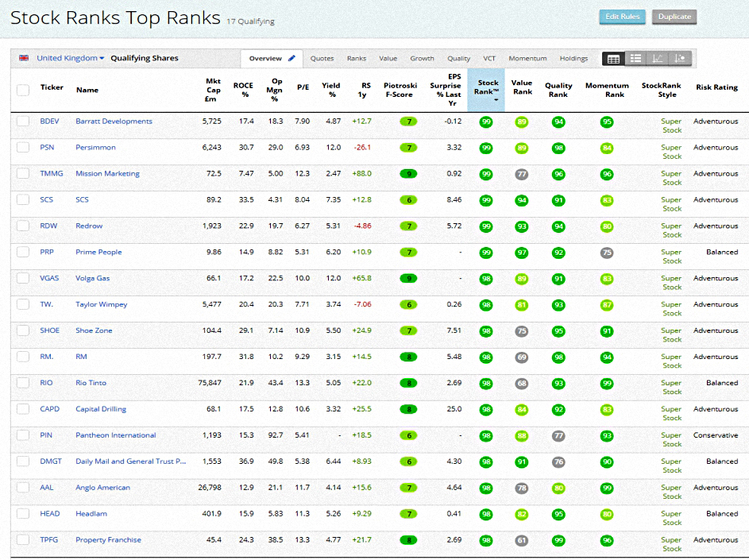Click Barratt Developments Stock Rank 99 badge
Viewport: 749px width, 560px height.
tap(486, 122)
